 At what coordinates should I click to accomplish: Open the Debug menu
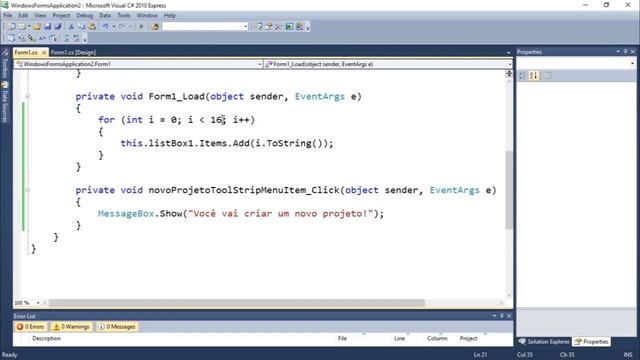pos(84,16)
